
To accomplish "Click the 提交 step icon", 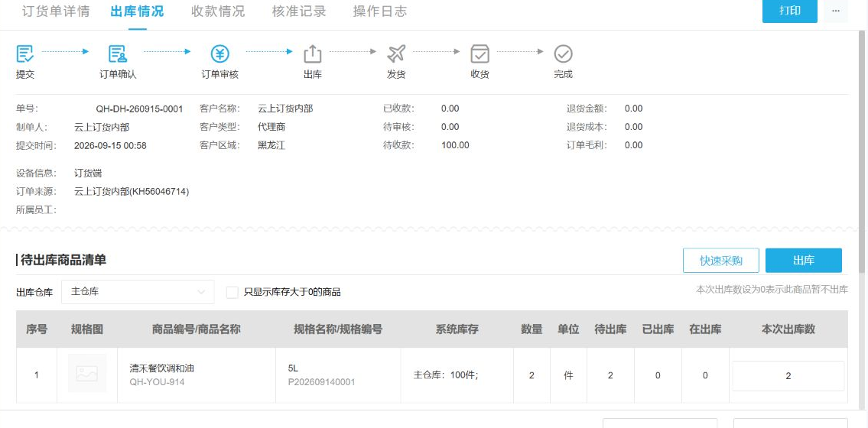I will click(x=25, y=53).
